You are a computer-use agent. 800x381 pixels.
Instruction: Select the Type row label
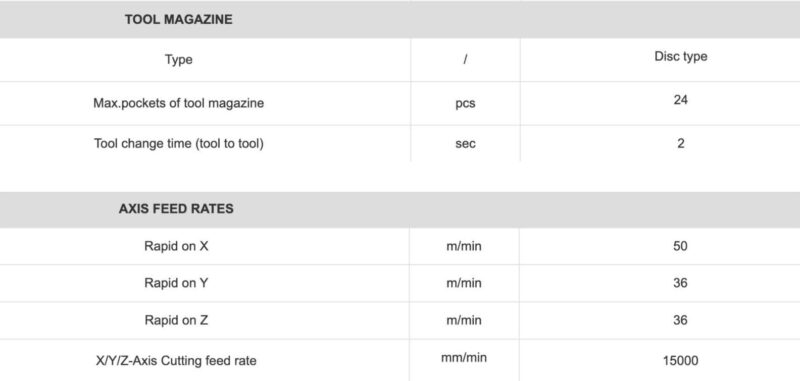(x=179, y=60)
